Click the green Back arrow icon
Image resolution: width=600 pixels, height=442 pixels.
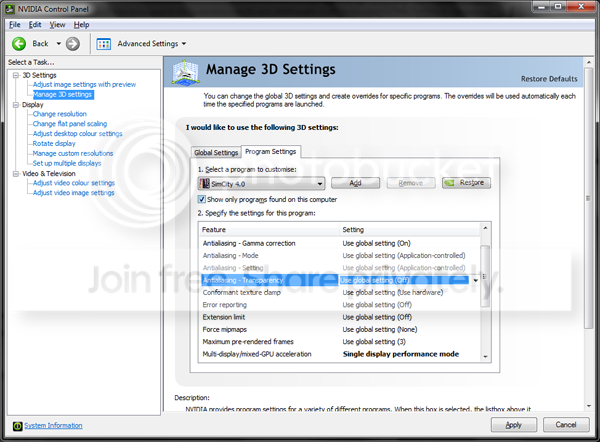[19, 44]
